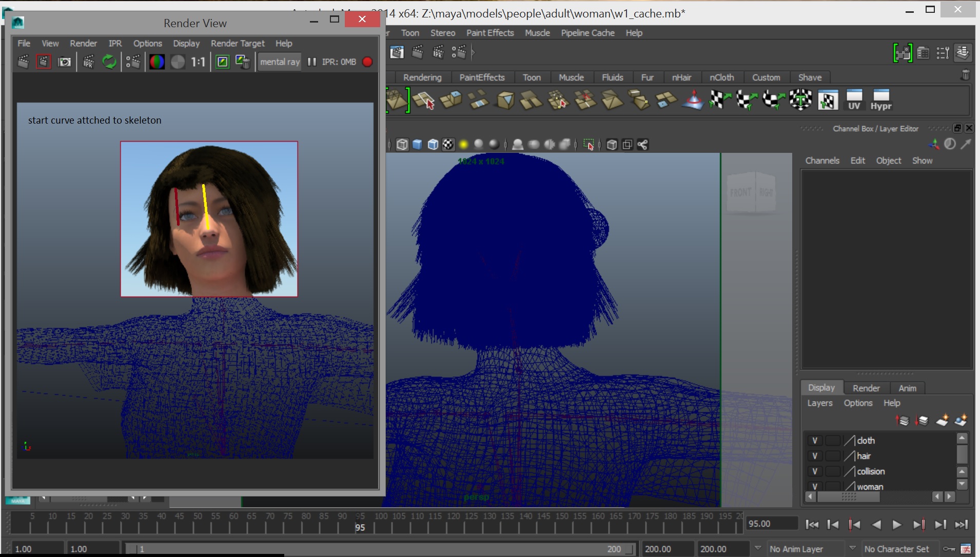Display RGB channels in Render View

coord(157,62)
